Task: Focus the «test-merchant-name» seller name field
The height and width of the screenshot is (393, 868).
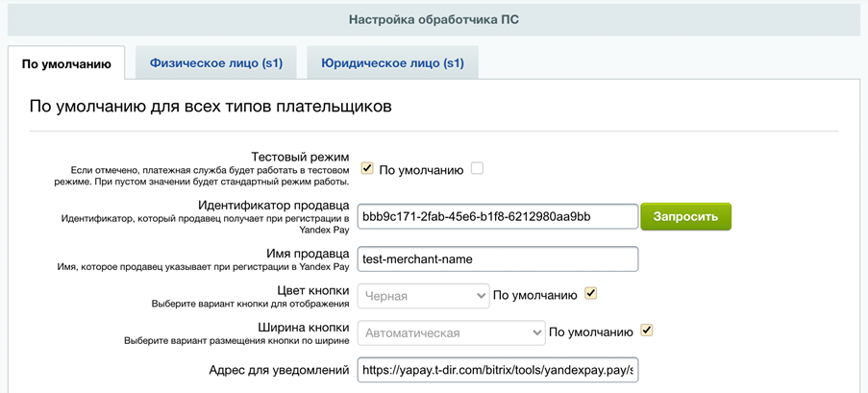Action: tap(497, 258)
